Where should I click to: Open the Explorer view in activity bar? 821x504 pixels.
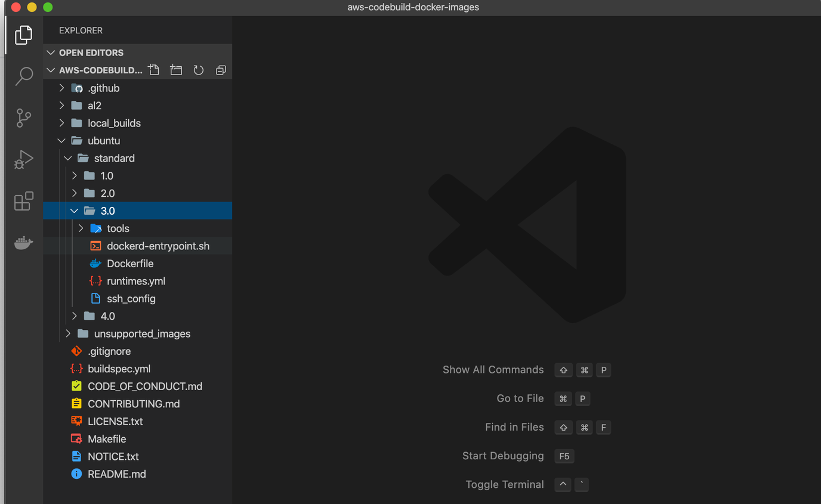click(23, 35)
